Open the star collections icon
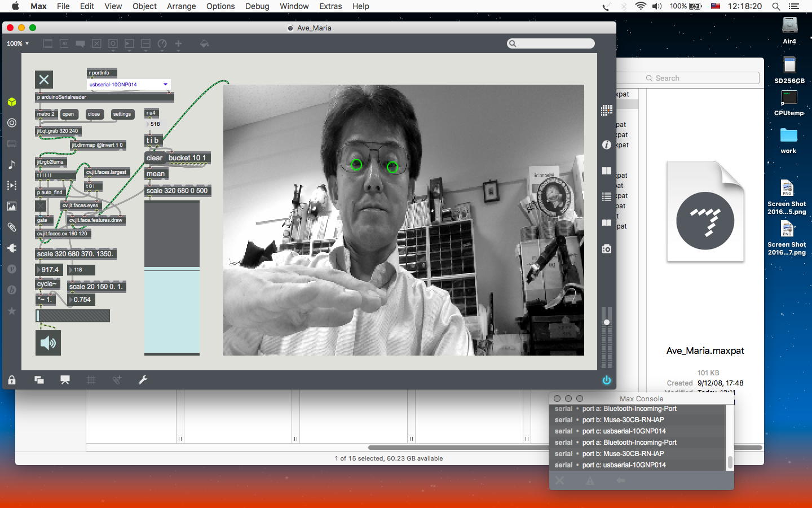Image resolution: width=812 pixels, height=508 pixels. pyautogui.click(x=12, y=311)
